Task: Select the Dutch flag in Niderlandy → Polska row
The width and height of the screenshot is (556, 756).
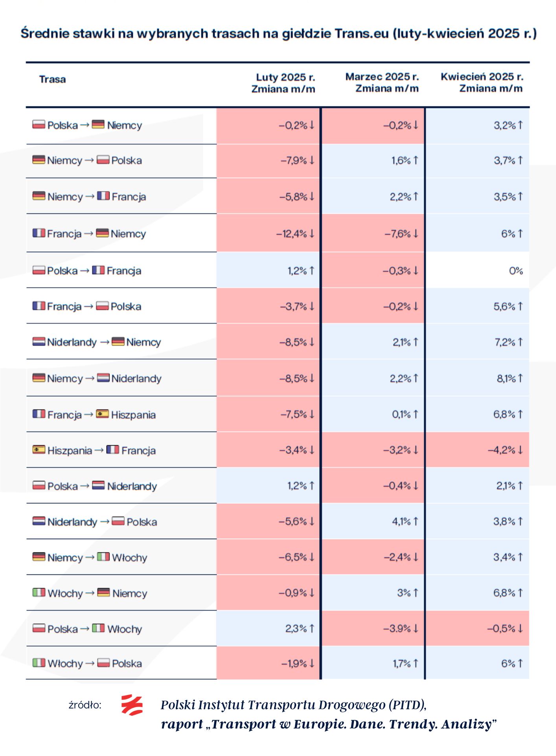Action: click(39, 521)
